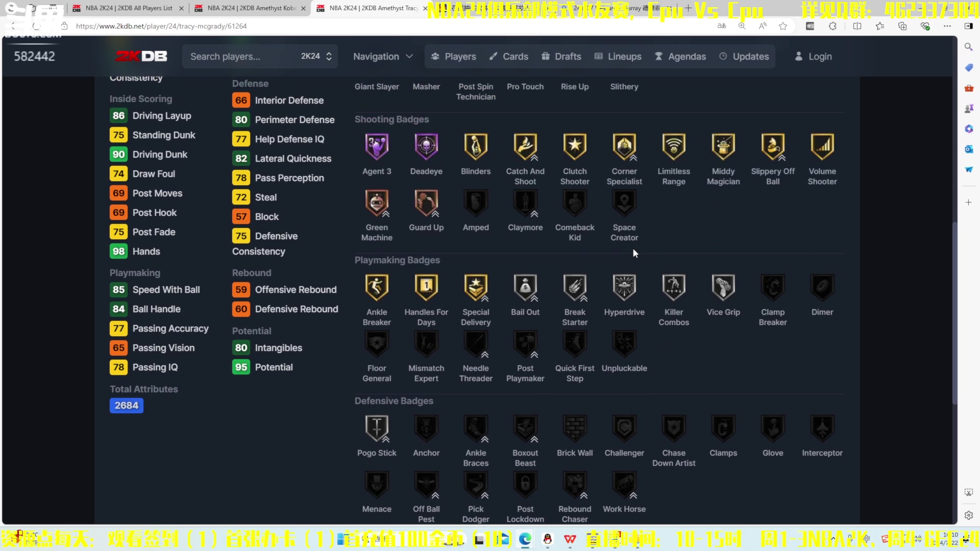Add this page to browser favorites
Image resolution: width=980 pixels, height=551 pixels.
783,26
